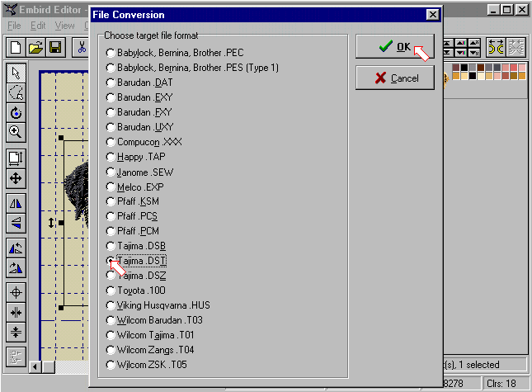Image resolution: width=532 pixels, height=392 pixels.
Task: Activate the Rotate tool in left toolbar
Action: coord(16,113)
